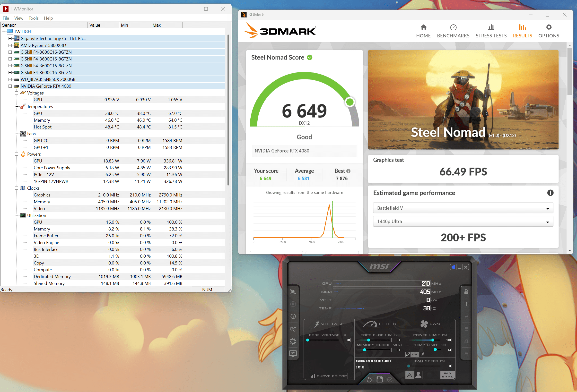The width and height of the screenshot is (577, 392).
Task: Click the Afterburner information icon
Action: (x=293, y=316)
